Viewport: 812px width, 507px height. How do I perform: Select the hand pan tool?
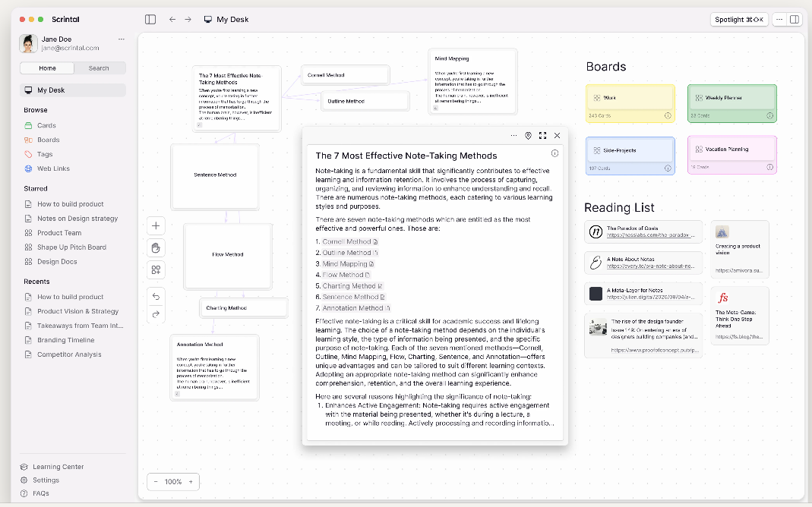[156, 248]
